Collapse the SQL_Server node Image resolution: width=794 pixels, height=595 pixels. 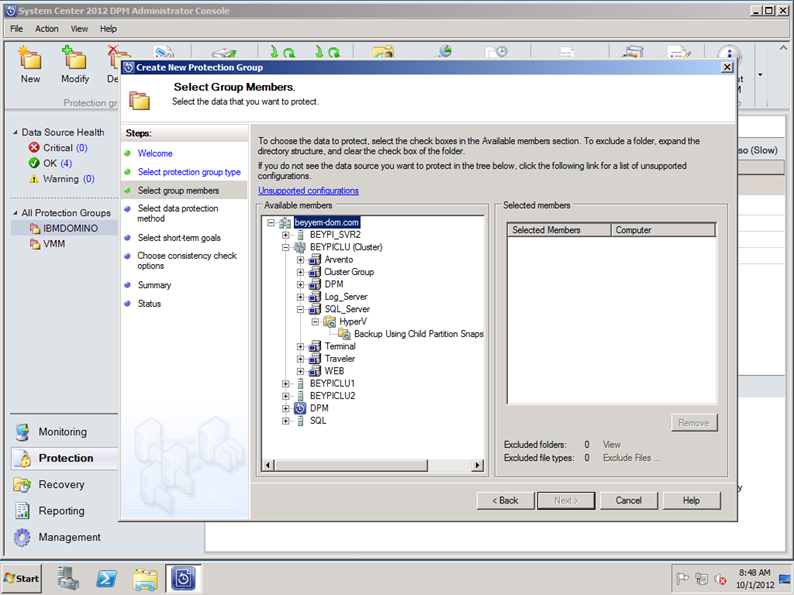pos(301,309)
